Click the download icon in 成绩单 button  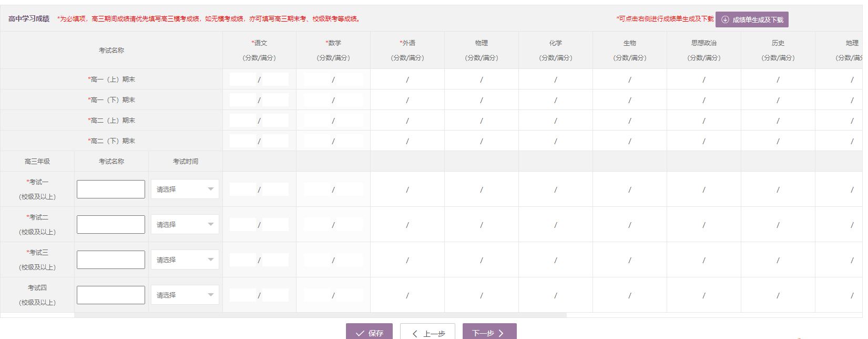725,19
